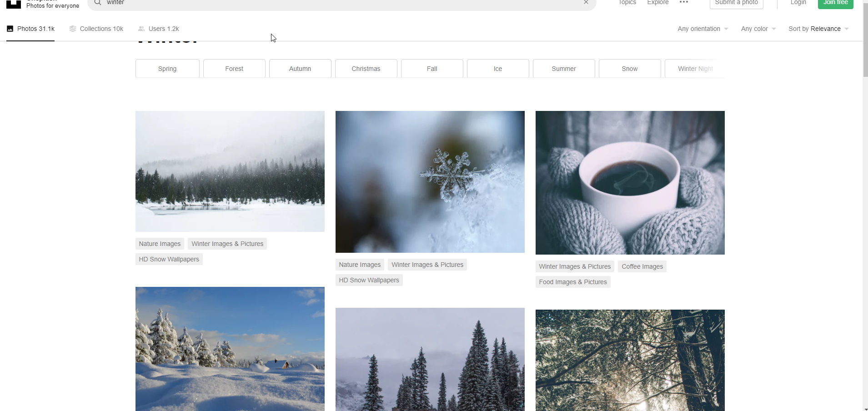This screenshot has height=411, width=868.
Task: Select the Snow related search chip
Action: click(630, 69)
